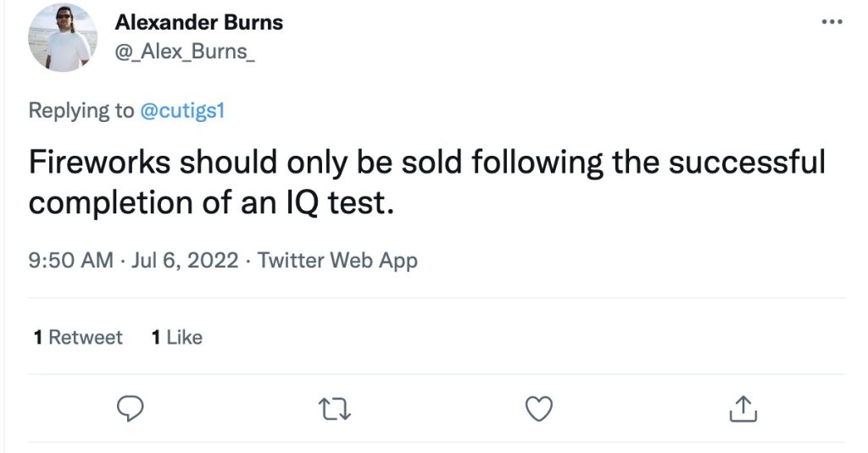Image resolution: width=868 pixels, height=453 pixels.
Task: Click the word "completion" in the tweet
Action: tap(105, 203)
